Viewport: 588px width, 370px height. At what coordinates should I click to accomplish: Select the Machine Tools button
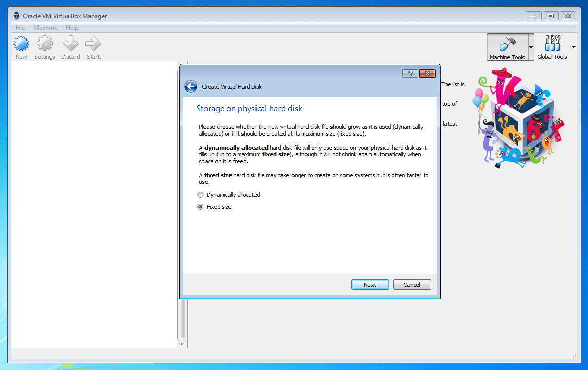[507, 47]
